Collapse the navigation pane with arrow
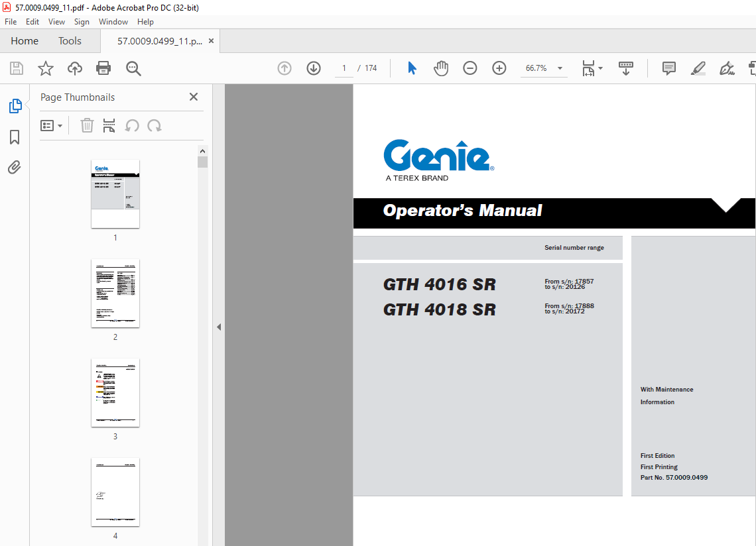Screen dimensions: 756x546 (x=219, y=327)
